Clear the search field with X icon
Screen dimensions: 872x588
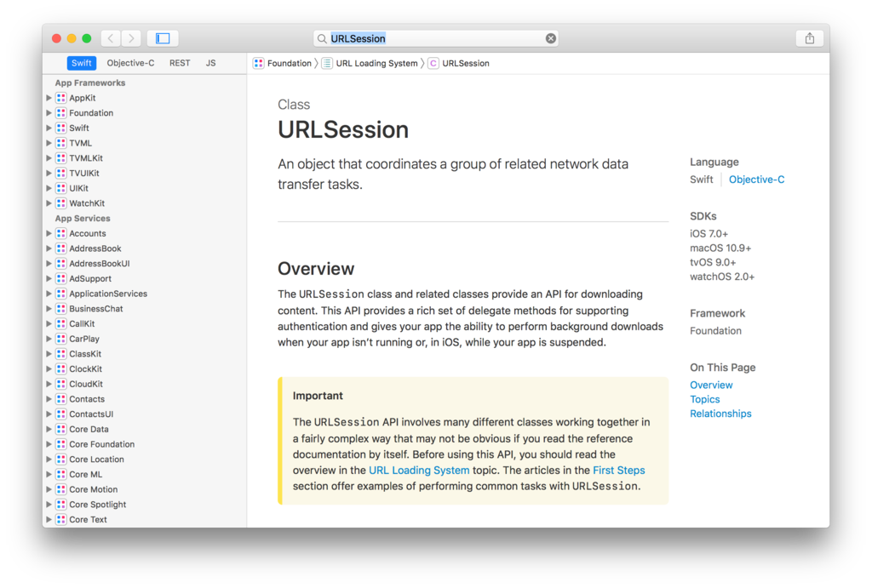pyautogui.click(x=551, y=38)
